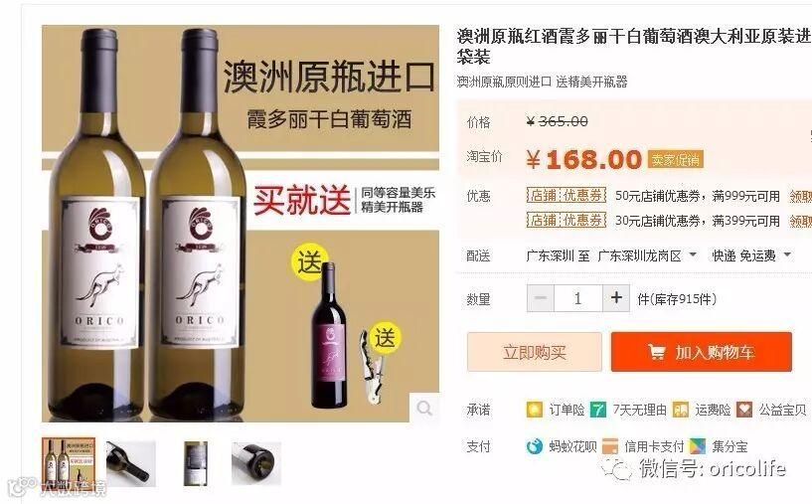
Task: Claim the 50元店铺优惠券 coupon
Action: [801, 196]
